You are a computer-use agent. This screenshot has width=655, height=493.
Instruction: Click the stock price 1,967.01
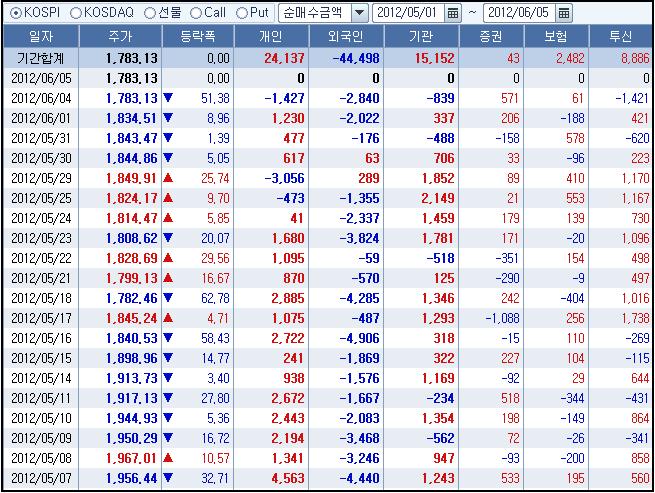(x=132, y=458)
